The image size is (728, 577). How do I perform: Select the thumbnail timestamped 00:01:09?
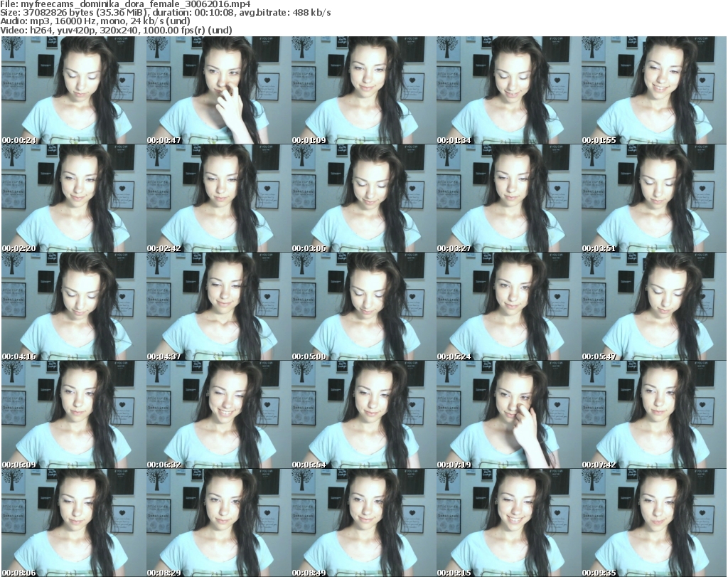point(363,90)
